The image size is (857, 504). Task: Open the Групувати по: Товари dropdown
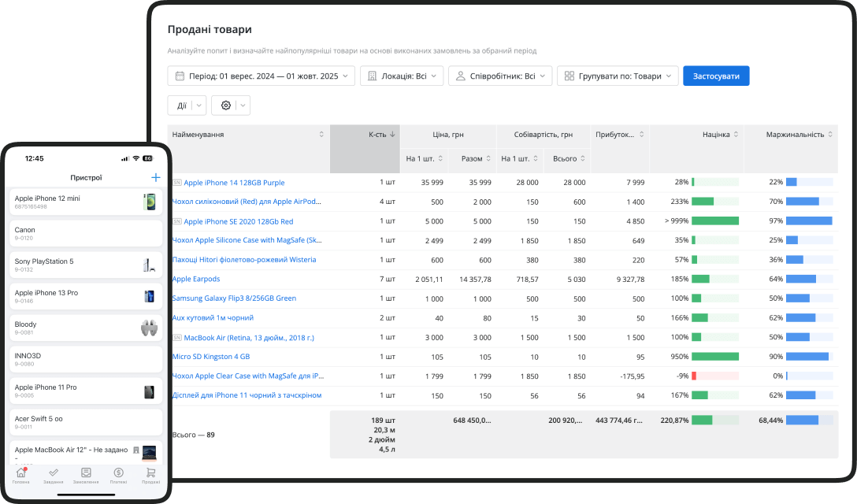pos(618,76)
